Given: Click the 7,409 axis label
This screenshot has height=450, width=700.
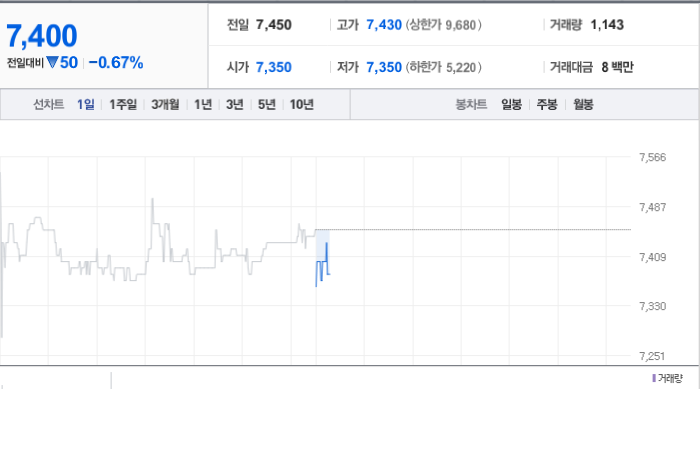Looking at the screenshot, I should point(652,257).
